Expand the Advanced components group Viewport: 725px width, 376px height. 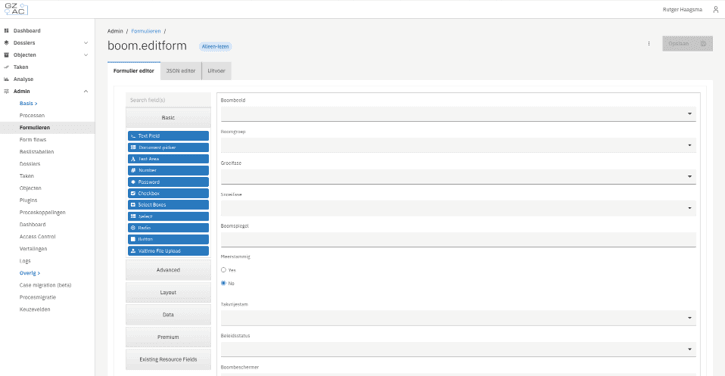168,270
